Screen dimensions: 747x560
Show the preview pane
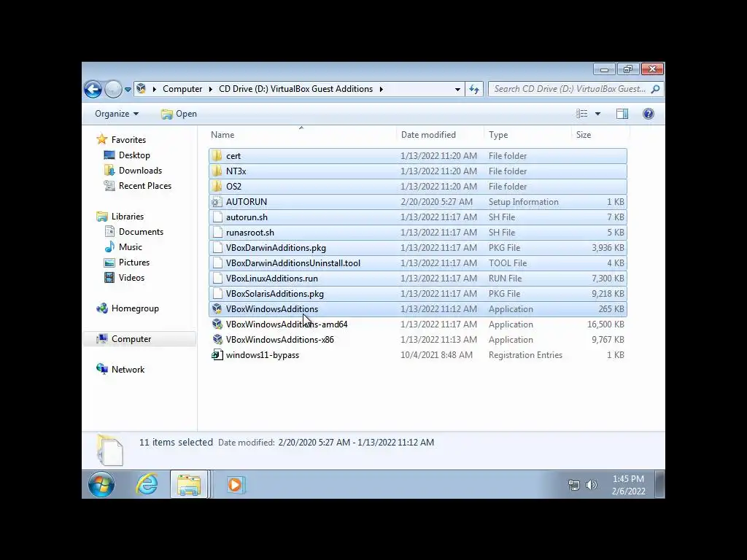622,114
